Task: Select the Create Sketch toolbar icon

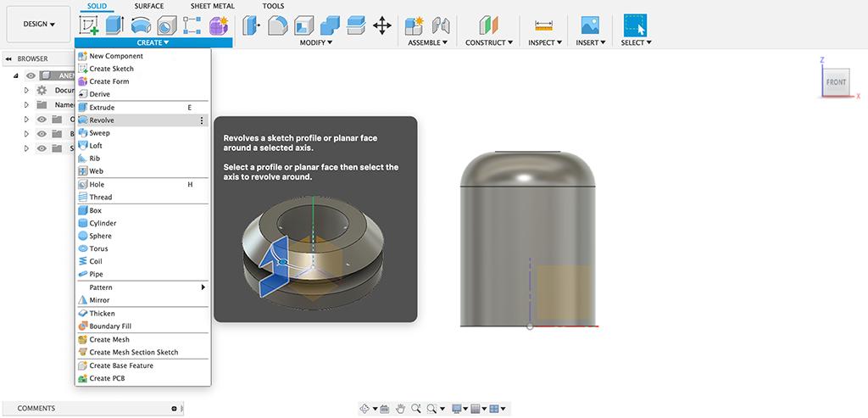Action: [x=89, y=25]
